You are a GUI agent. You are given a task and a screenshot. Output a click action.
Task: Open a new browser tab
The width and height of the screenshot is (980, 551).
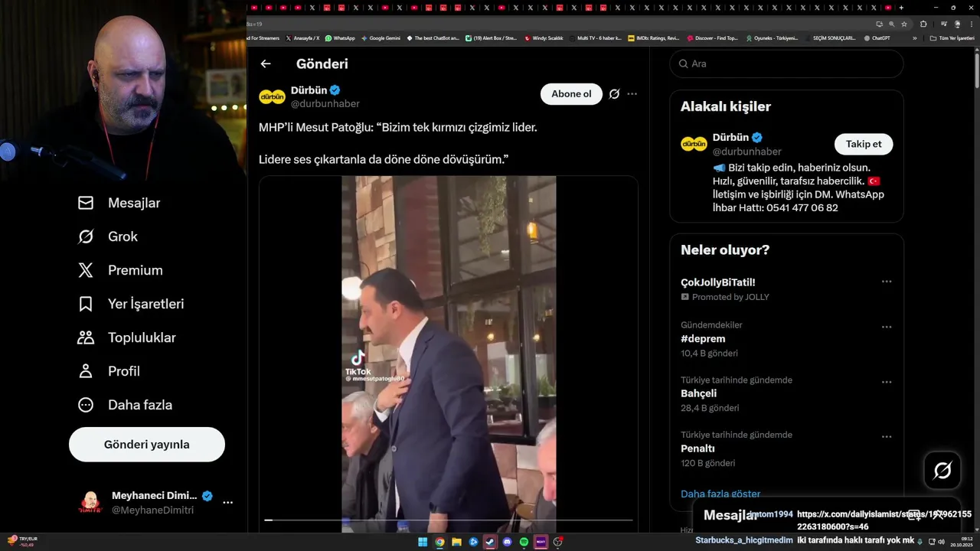[x=901, y=8]
